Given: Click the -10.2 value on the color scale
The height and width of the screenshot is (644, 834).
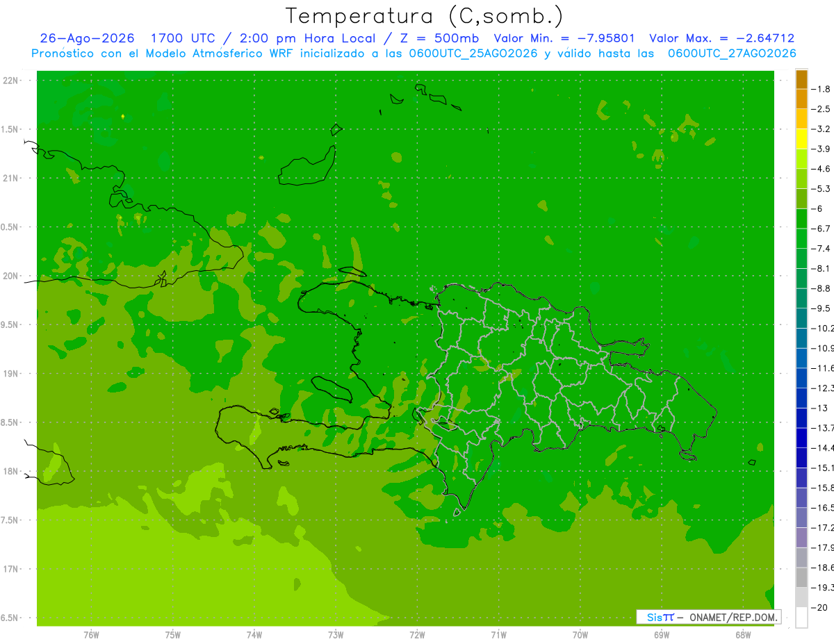Looking at the screenshot, I should point(824,328).
